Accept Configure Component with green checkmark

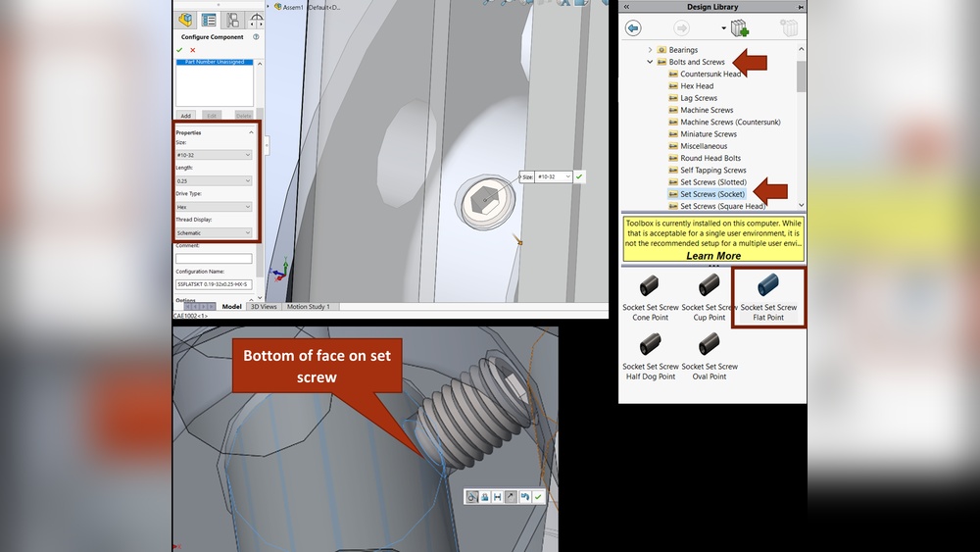point(180,50)
